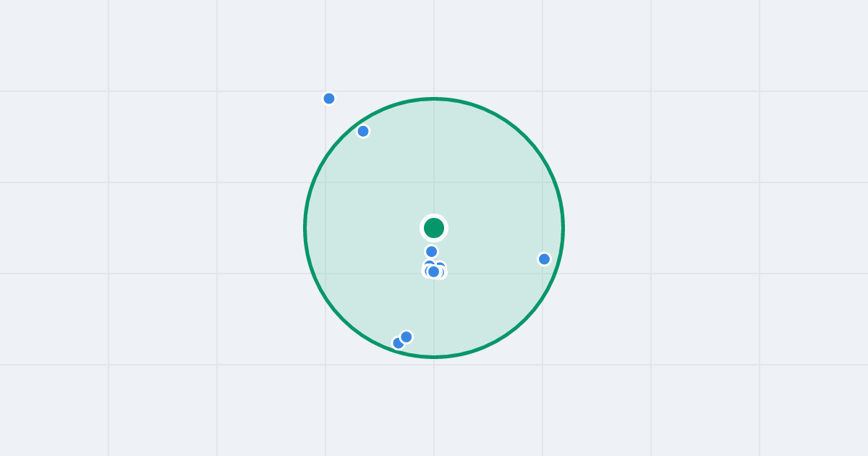Viewport: 868px width, 456px height.
Task: Click the blue dot outside the green circle
Action: pos(329,98)
